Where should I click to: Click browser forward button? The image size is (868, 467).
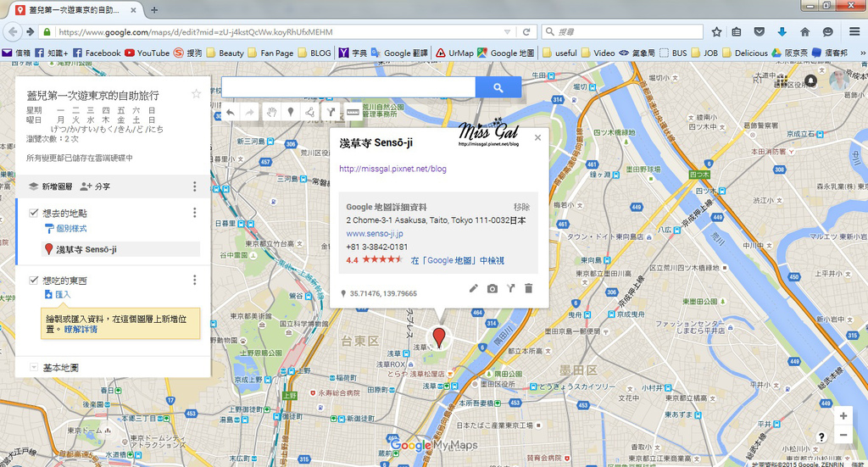[x=31, y=31]
